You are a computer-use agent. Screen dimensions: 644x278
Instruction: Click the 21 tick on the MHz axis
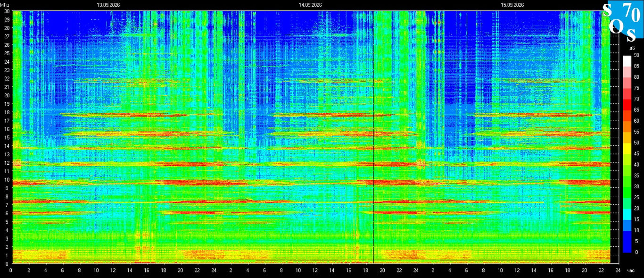pyautogui.click(x=7, y=87)
